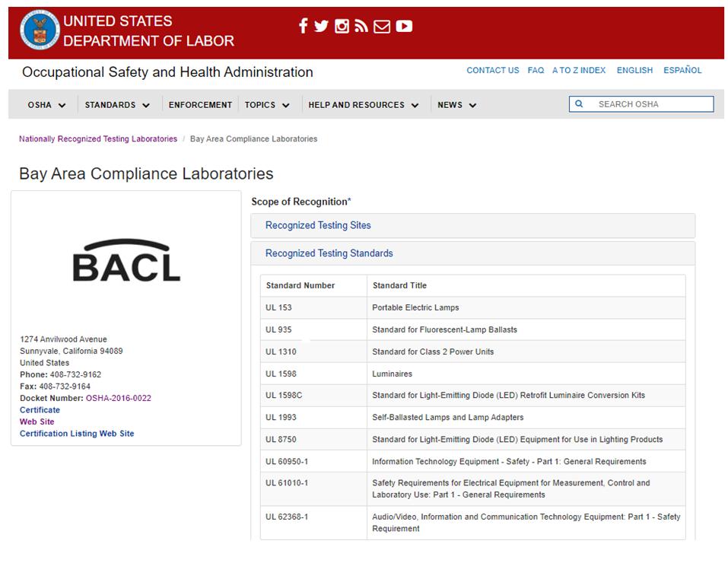Click the BACL logo image
Image resolution: width=728 pixels, height=563 pixels.
click(x=126, y=260)
